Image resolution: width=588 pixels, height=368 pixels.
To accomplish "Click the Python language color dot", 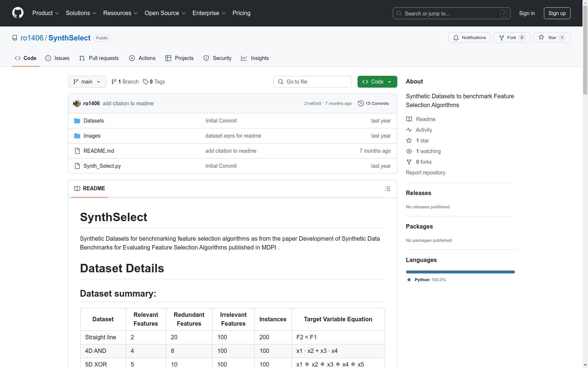I will pyautogui.click(x=409, y=280).
